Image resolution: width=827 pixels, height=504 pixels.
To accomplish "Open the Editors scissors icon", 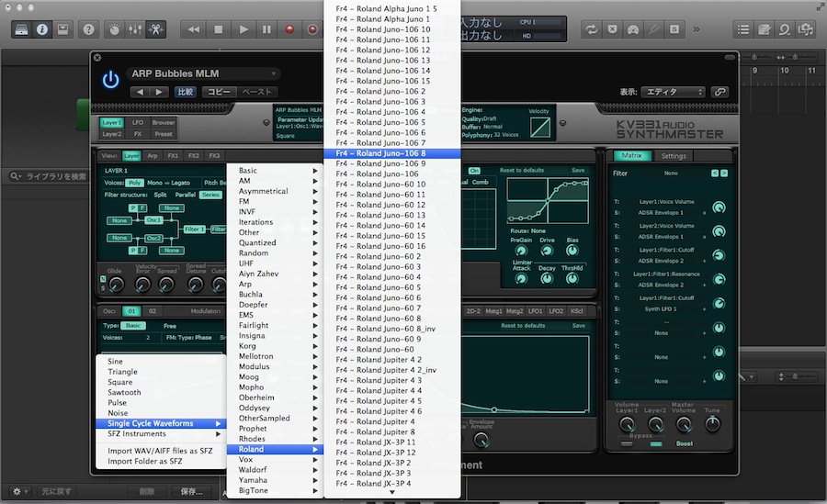I will tap(155, 29).
